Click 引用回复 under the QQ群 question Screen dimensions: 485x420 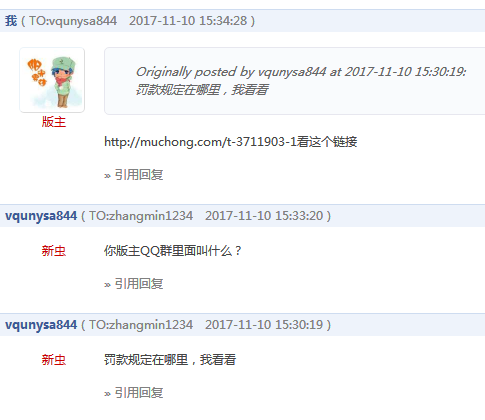pyautogui.click(x=139, y=284)
